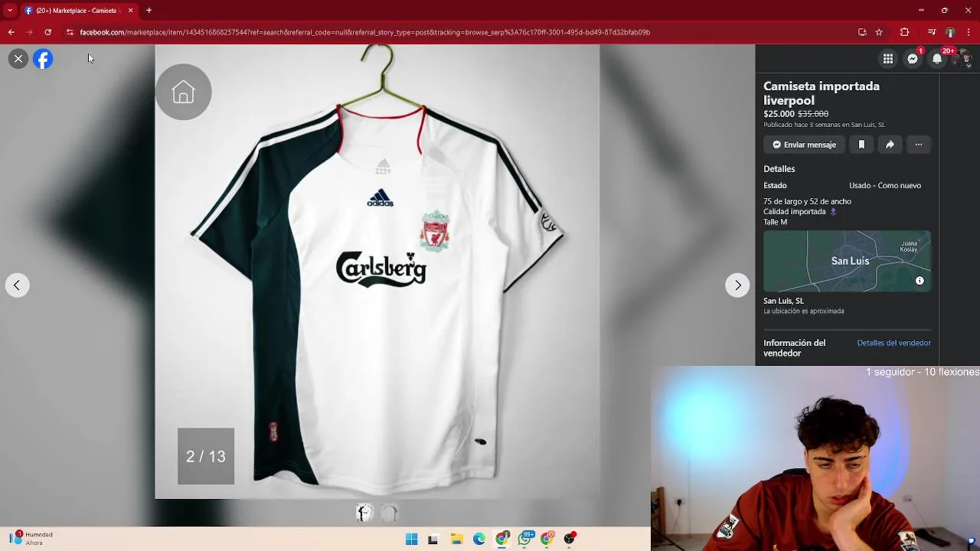Select the first photo thumbnail

[x=364, y=513]
